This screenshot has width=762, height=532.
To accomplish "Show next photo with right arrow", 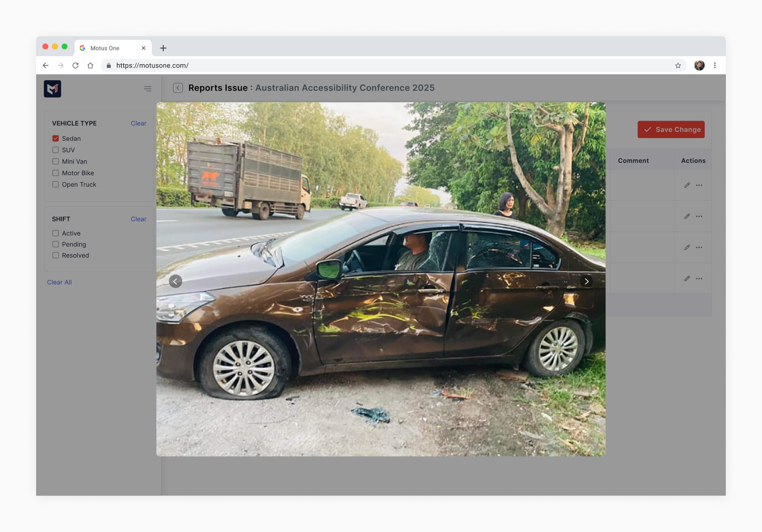I will tap(586, 281).
